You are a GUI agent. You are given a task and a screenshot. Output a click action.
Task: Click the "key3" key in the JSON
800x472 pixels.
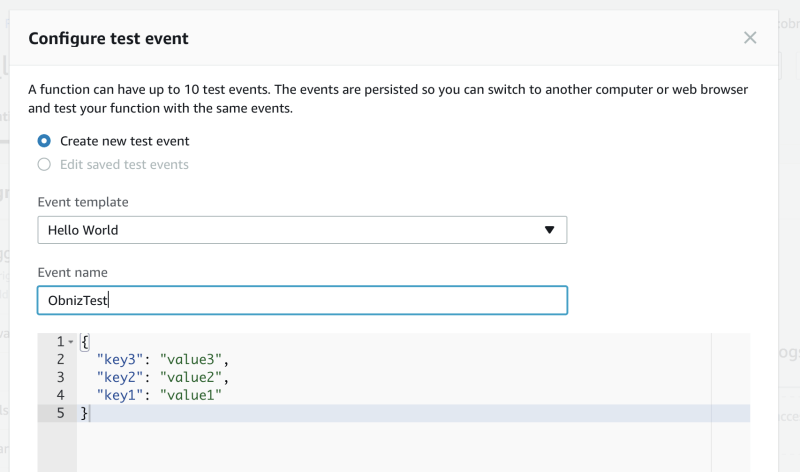121,359
